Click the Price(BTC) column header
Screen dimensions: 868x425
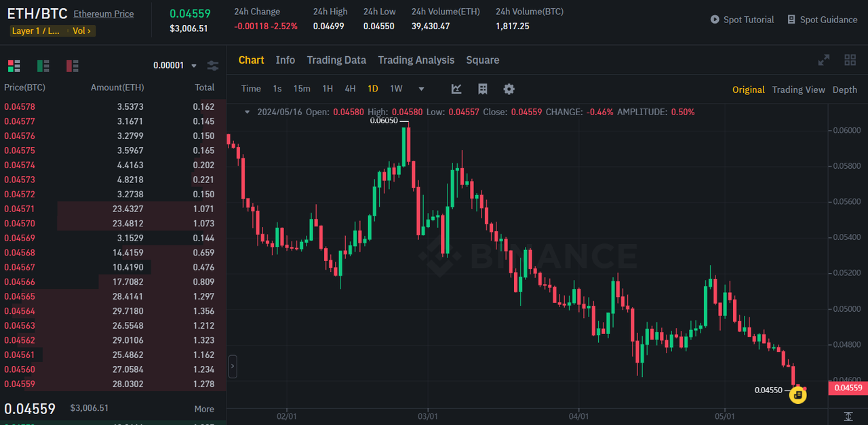click(x=24, y=87)
